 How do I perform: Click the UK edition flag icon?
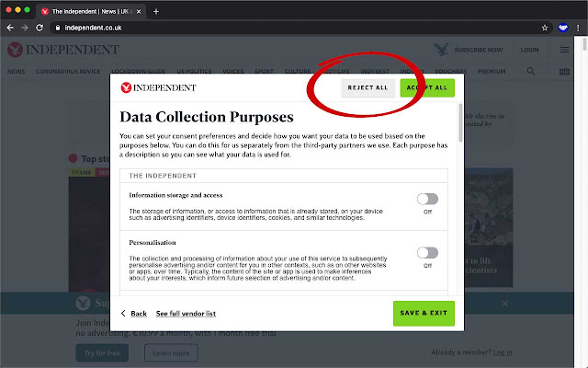pyautogui.click(x=564, y=72)
